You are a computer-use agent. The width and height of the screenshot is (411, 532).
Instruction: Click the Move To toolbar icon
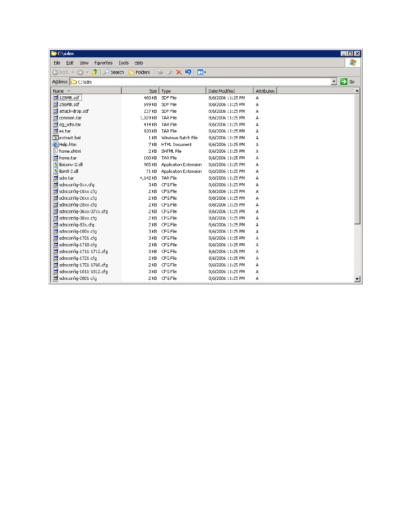click(x=160, y=72)
